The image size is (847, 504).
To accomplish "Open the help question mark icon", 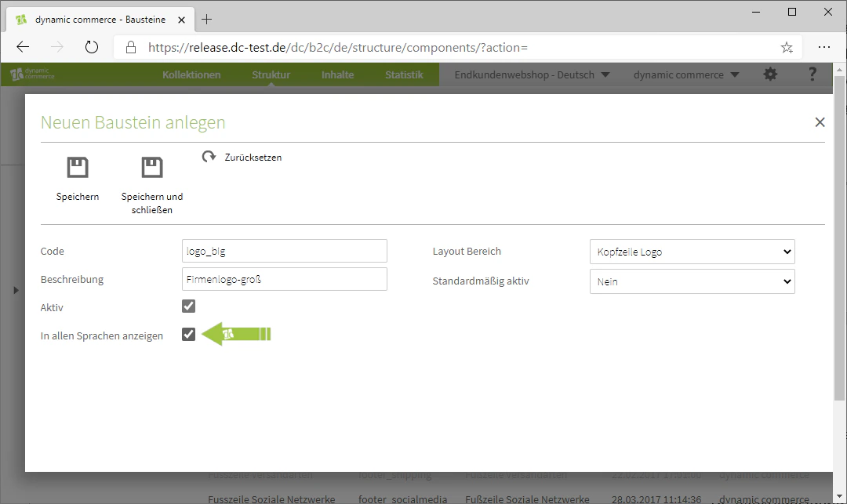I will coord(812,74).
